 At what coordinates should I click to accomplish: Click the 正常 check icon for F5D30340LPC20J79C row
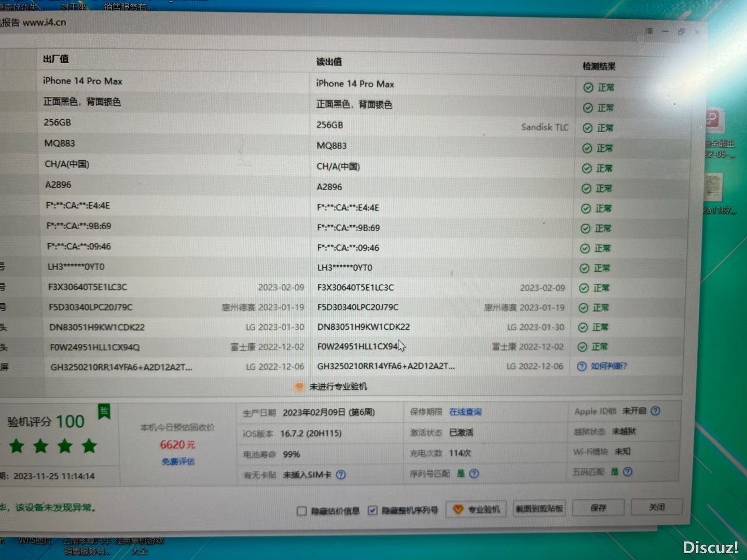pos(583,307)
